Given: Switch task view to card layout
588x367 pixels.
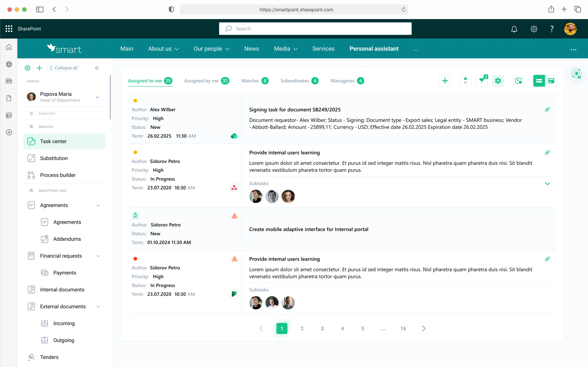Looking at the screenshot, I should pyautogui.click(x=551, y=81).
